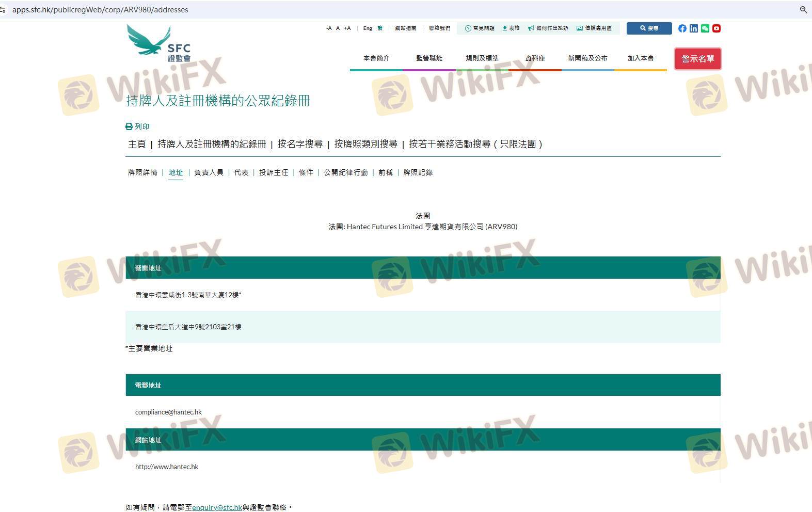The height and width of the screenshot is (512, 812).
Task: Open the 監管職能 menu
Action: [x=429, y=58]
